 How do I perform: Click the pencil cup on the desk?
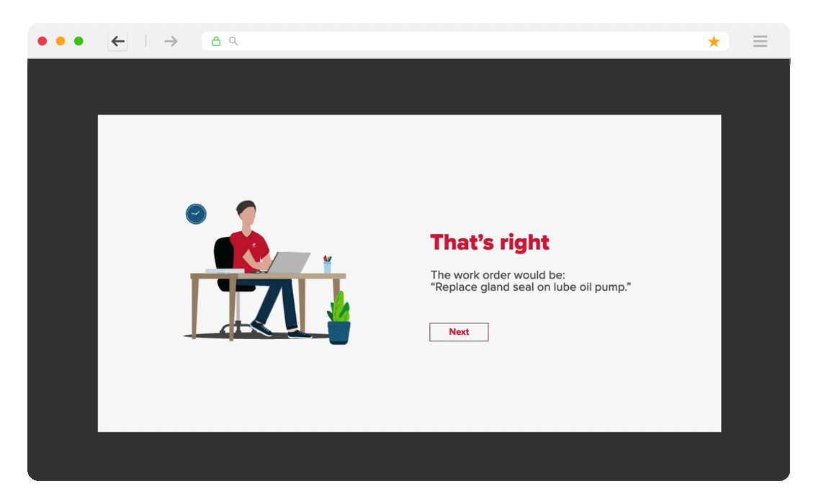(327, 264)
